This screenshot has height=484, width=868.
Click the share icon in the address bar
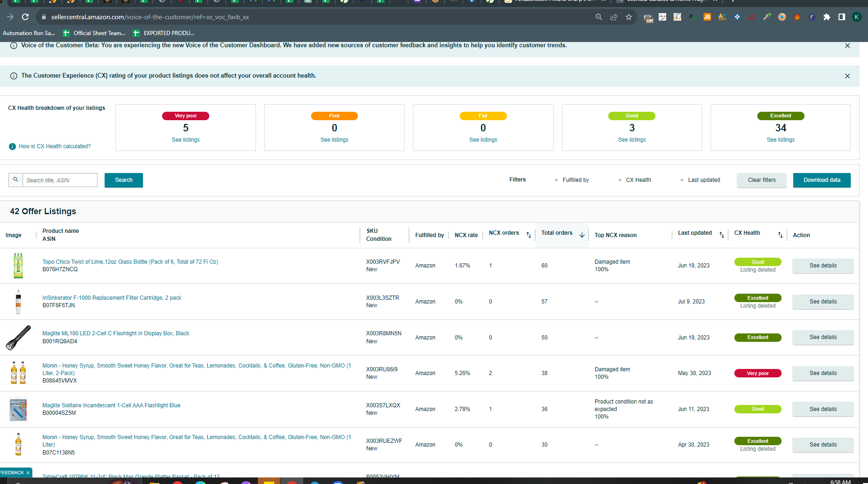614,17
